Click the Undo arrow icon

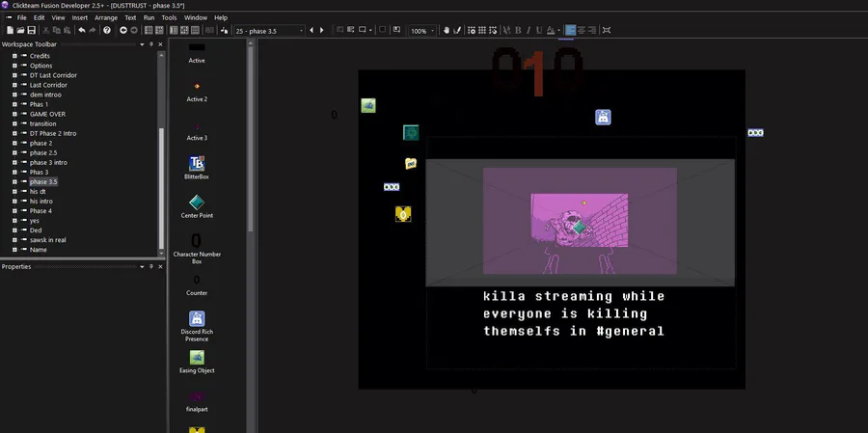tap(82, 31)
